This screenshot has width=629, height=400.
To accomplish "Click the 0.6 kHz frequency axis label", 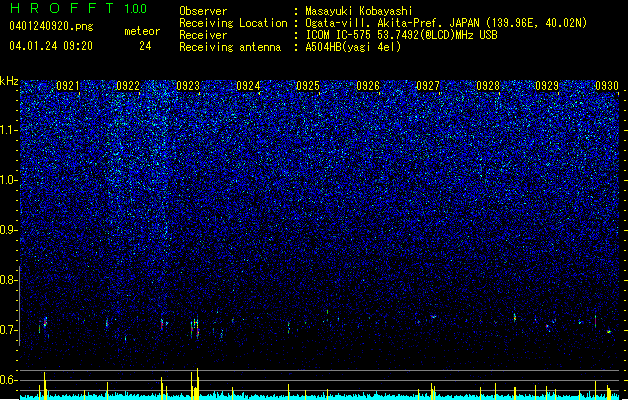I will [8, 380].
